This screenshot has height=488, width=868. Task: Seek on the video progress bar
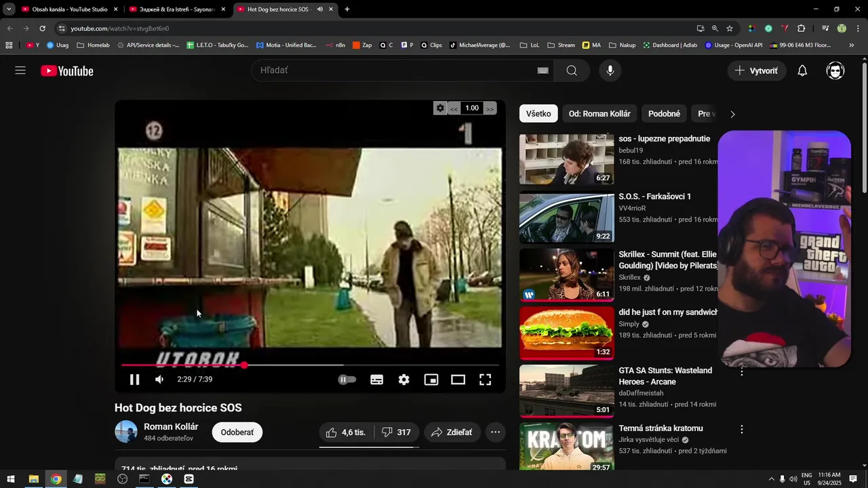click(x=310, y=365)
